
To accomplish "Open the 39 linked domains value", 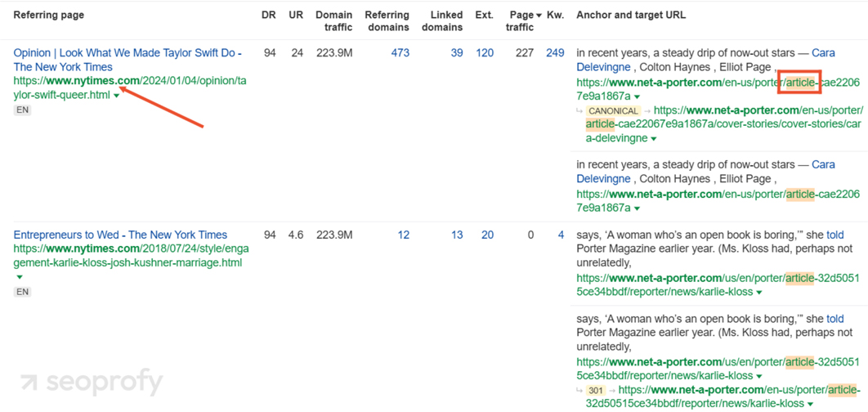I will pos(457,53).
